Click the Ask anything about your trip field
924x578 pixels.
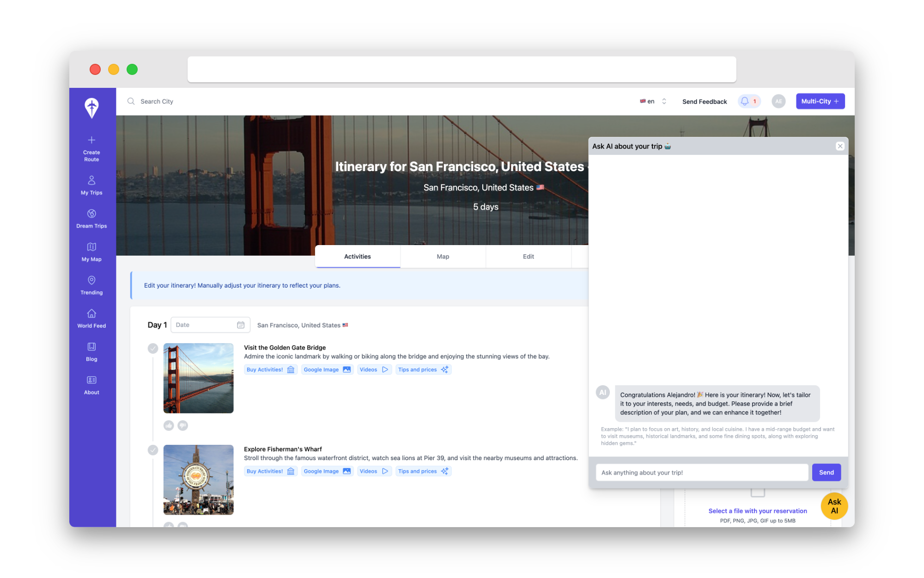[702, 473]
